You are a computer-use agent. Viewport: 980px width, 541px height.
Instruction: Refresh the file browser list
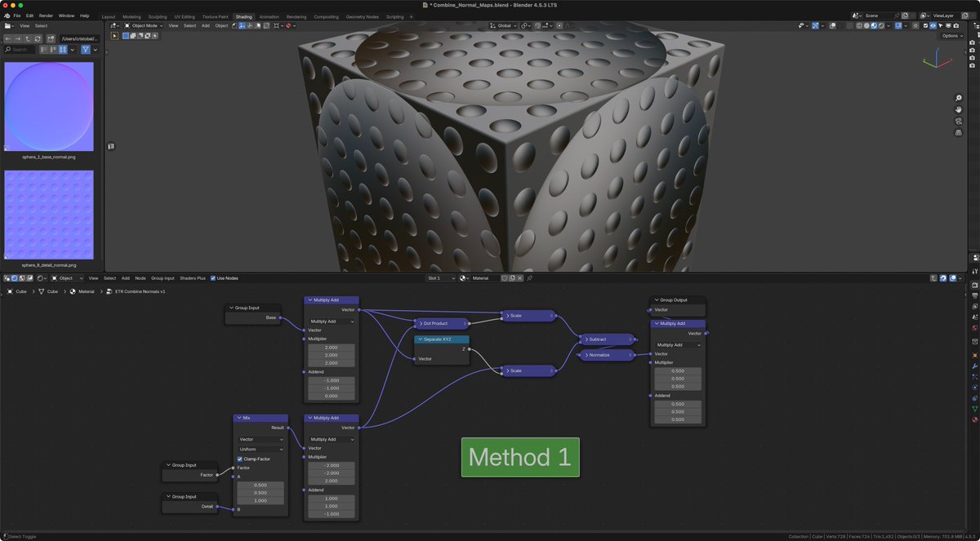(x=38, y=38)
